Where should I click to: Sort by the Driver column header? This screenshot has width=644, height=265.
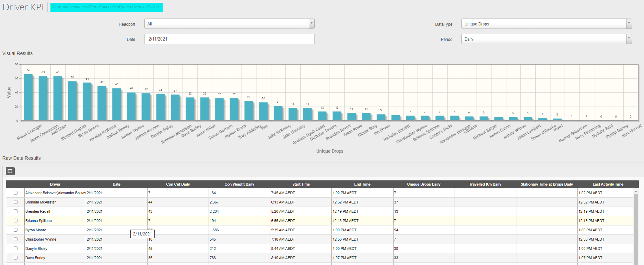coord(55,184)
